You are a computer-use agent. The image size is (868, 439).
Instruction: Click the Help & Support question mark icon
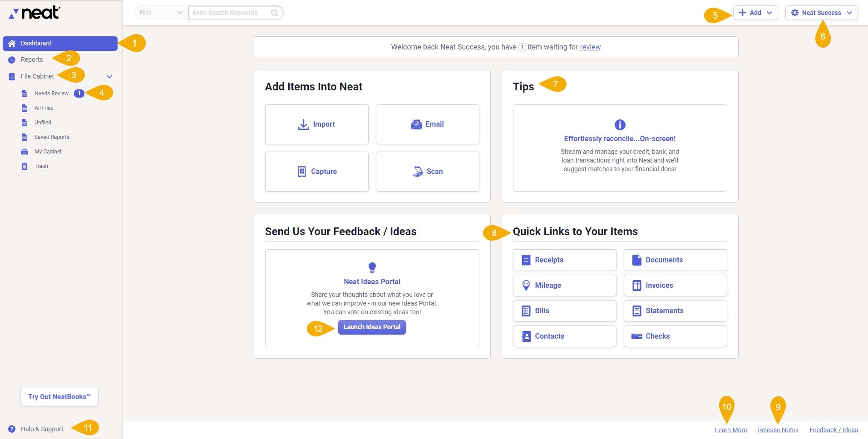coord(11,429)
